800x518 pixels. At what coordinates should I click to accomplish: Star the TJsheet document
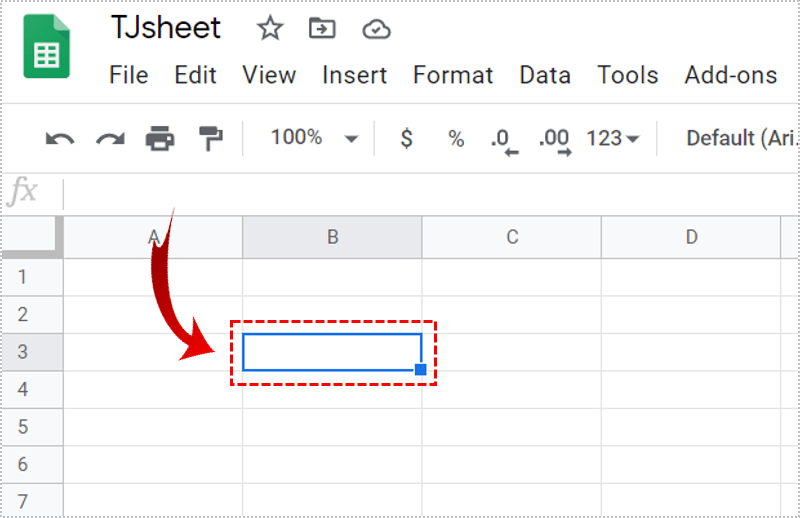[270, 29]
